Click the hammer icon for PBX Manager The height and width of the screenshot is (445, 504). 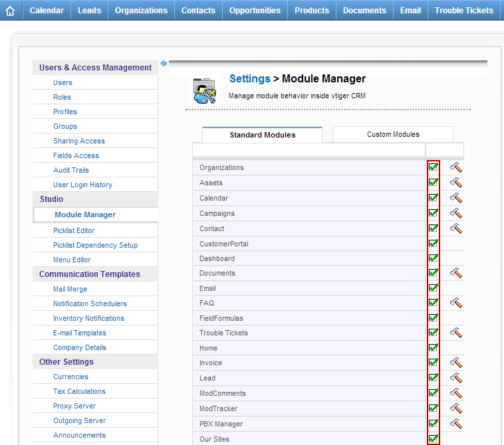(455, 424)
